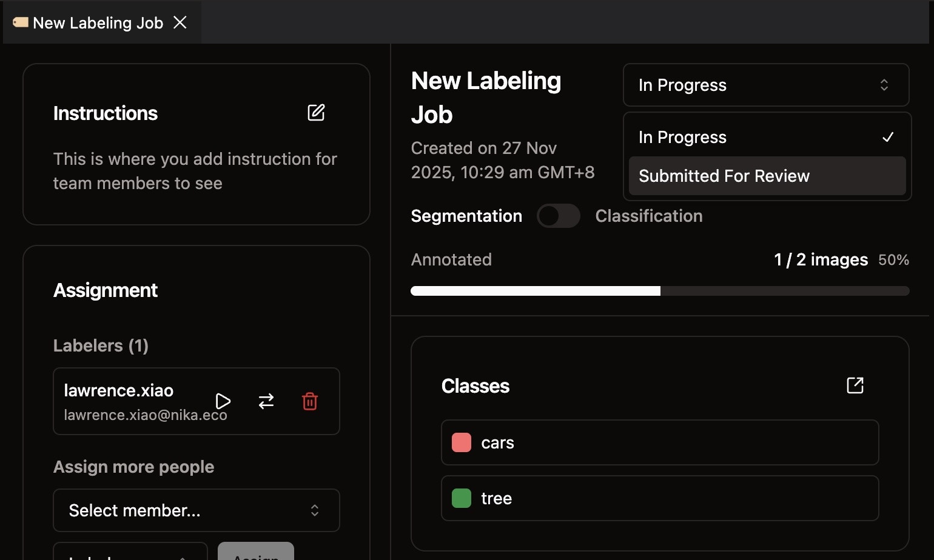Click the New Labeling Job page title
The image size is (934, 560).
point(486,98)
